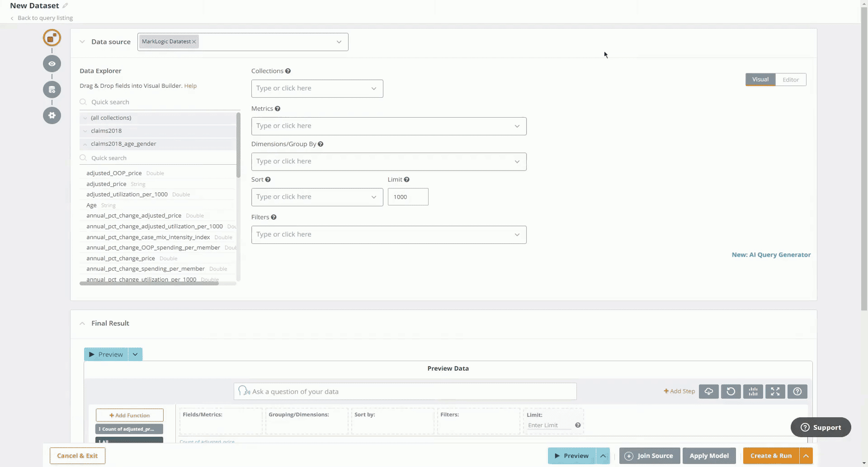Collapse the claims2018_age_gender collection
868x467 pixels.
click(85, 144)
